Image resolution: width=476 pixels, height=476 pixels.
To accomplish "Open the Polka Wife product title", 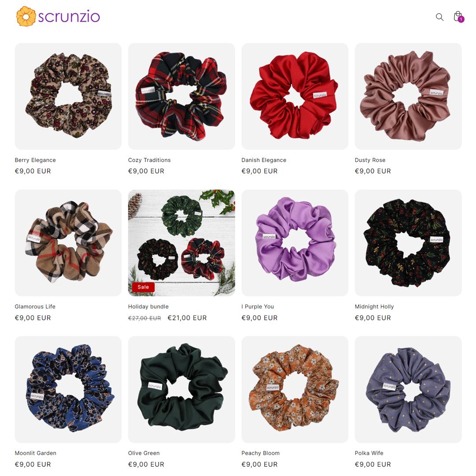I will click(369, 453).
